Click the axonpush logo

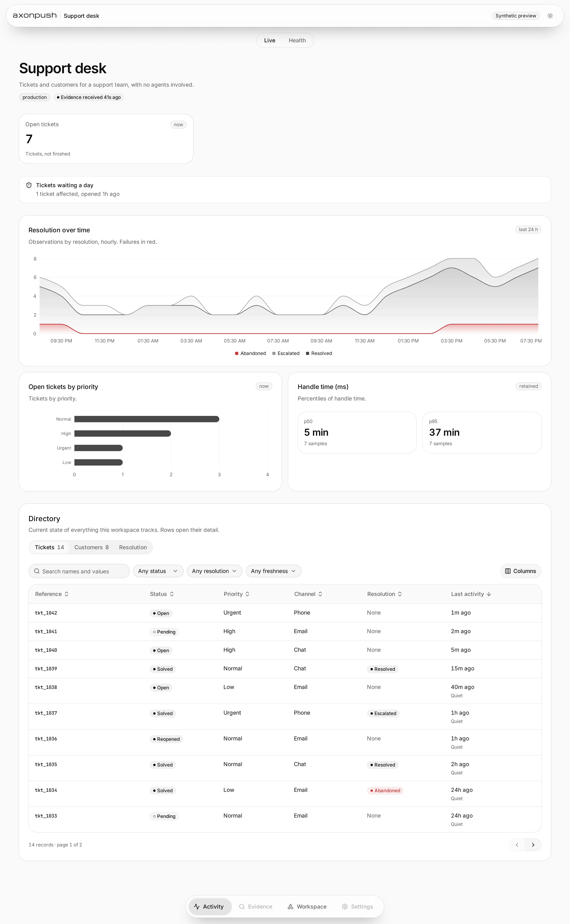(35, 15)
